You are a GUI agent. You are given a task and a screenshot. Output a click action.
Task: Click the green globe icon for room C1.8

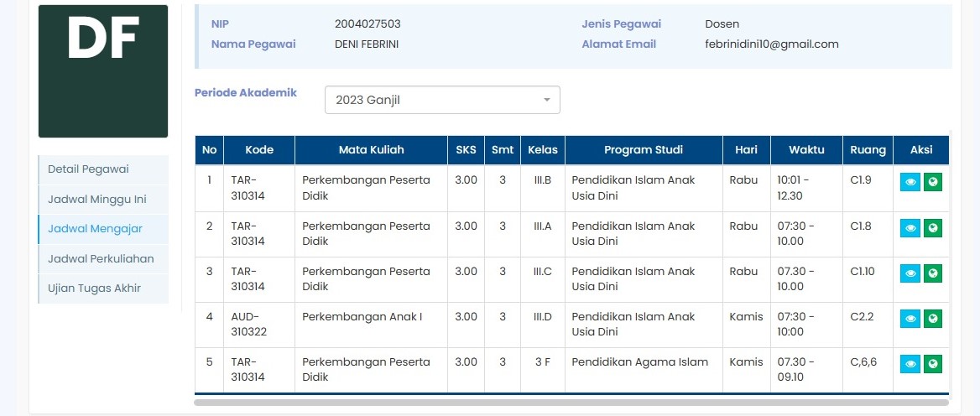click(933, 227)
